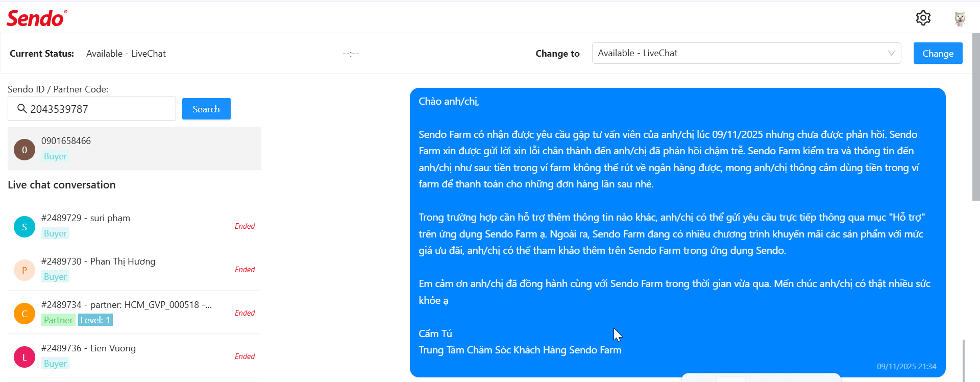Click the teal 'S' avatar of suri phạm

24,227
